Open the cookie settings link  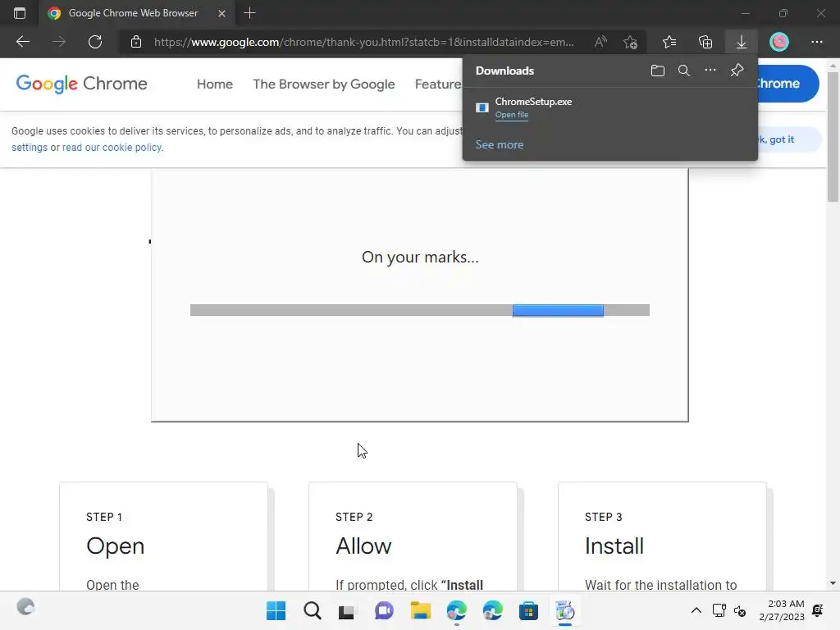30,148
